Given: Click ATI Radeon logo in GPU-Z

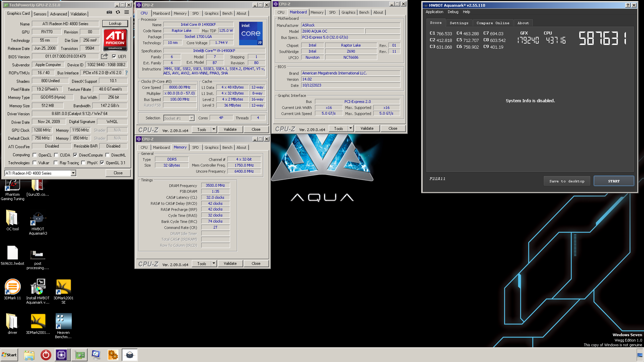Looking at the screenshot, I should pyautogui.click(x=115, y=40).
